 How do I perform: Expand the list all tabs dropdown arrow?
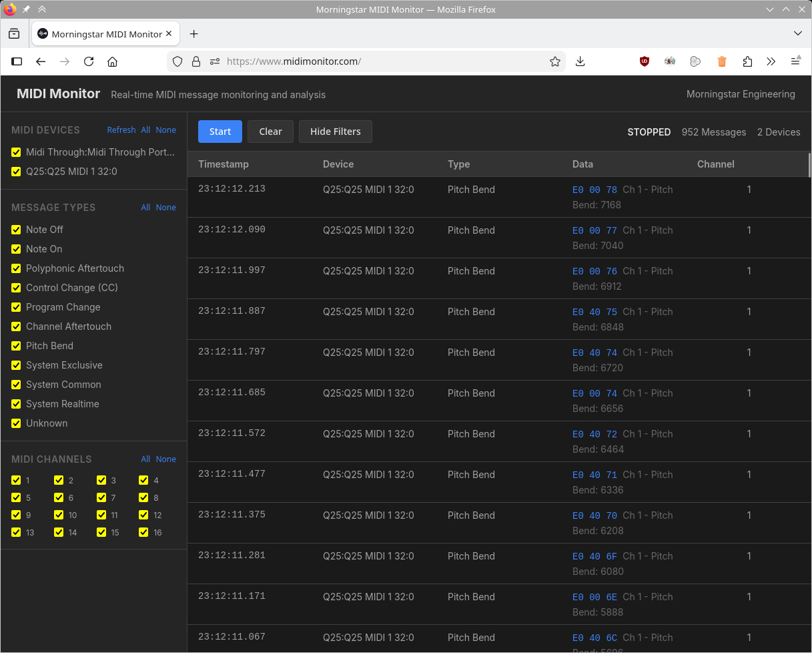tap(797, 33)
